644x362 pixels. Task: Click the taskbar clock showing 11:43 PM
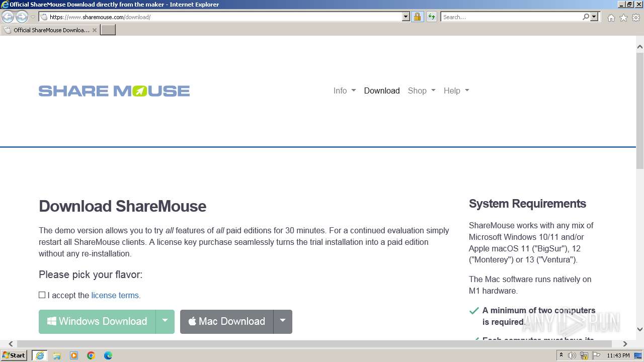point(618,355)
